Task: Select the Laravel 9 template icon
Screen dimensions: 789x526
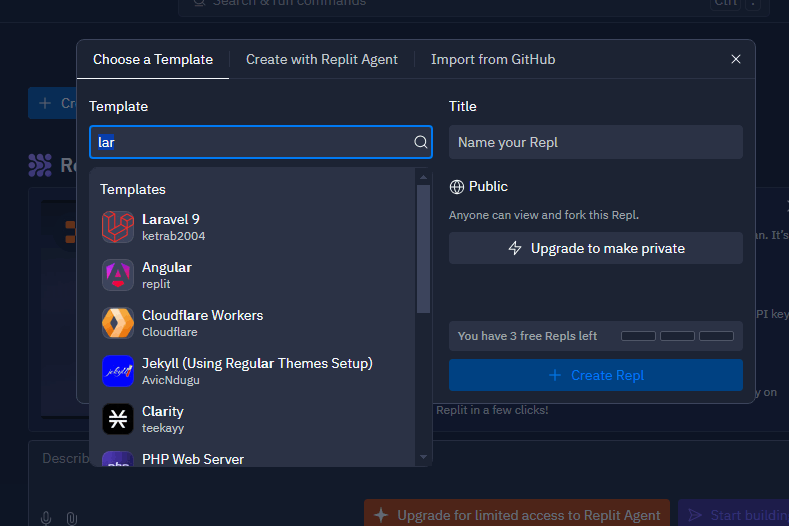Action: [118, 227]
